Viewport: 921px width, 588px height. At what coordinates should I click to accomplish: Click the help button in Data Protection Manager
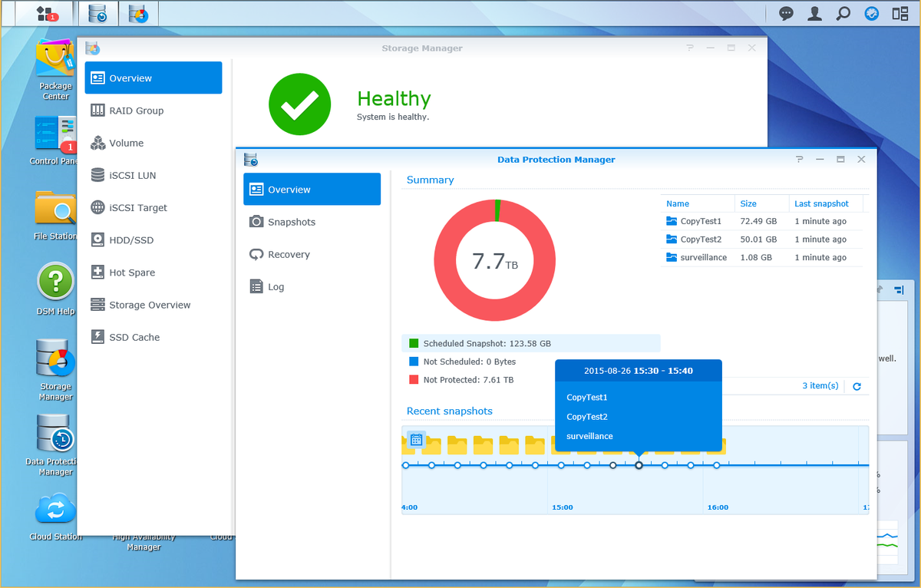(799, 159)
